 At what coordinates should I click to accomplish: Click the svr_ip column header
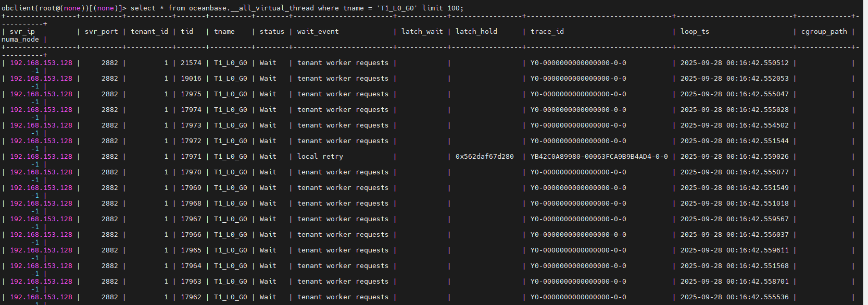tap(22, 32)
